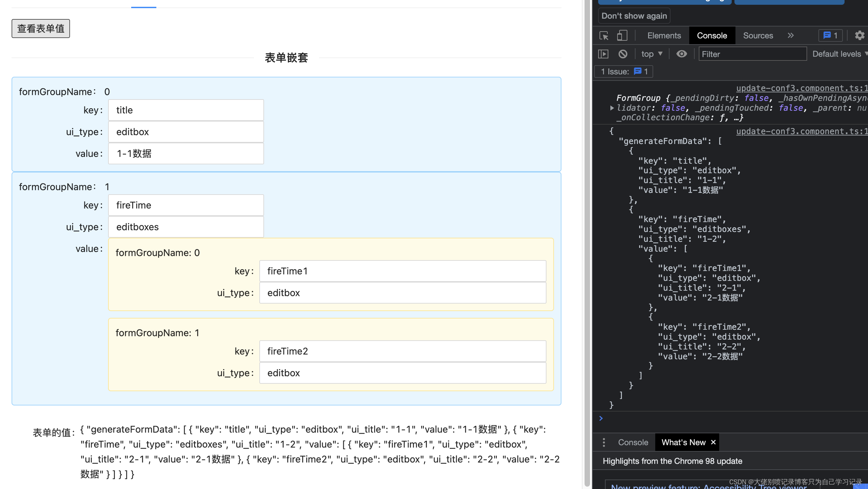Clear console with the ban icon
The image size is (868, 489).
(x=623, y=54)
